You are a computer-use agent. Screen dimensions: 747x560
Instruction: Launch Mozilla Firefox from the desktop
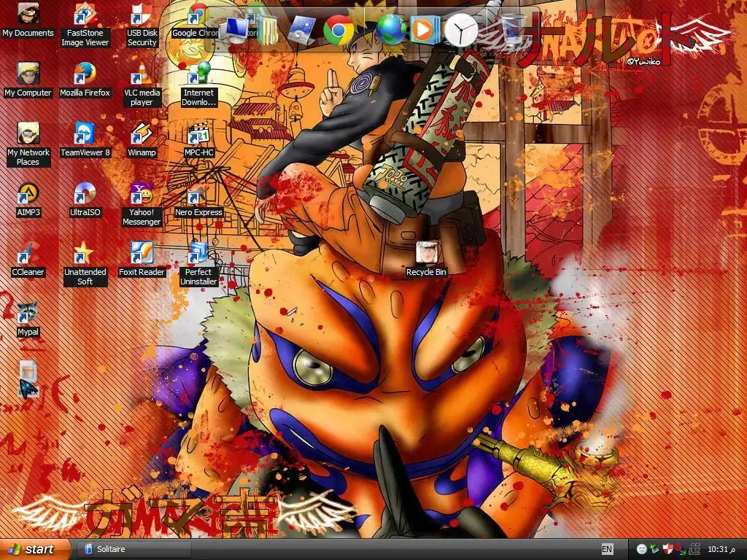[x=85, y=80]
